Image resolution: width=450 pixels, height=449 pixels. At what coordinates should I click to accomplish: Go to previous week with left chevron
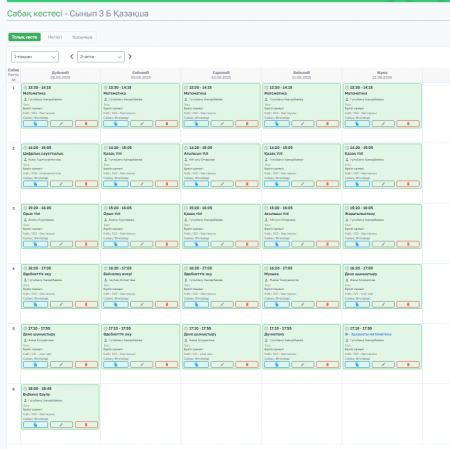[x=71, y=57]
